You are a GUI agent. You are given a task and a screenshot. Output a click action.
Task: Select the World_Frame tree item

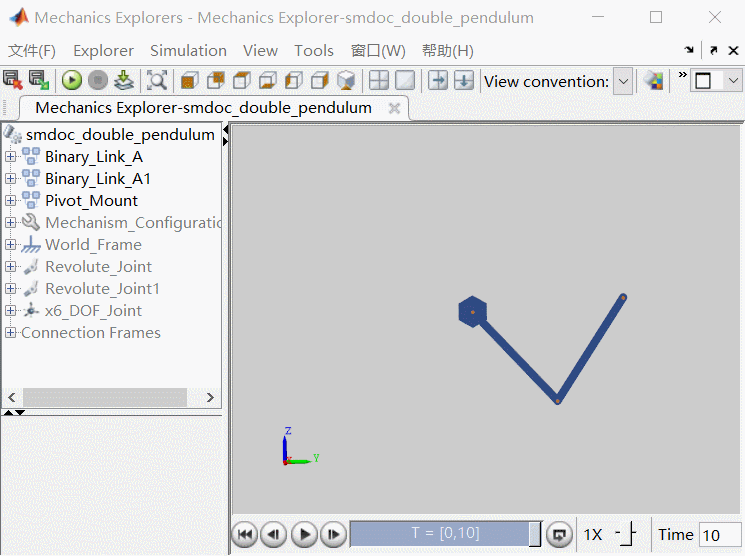93,245
